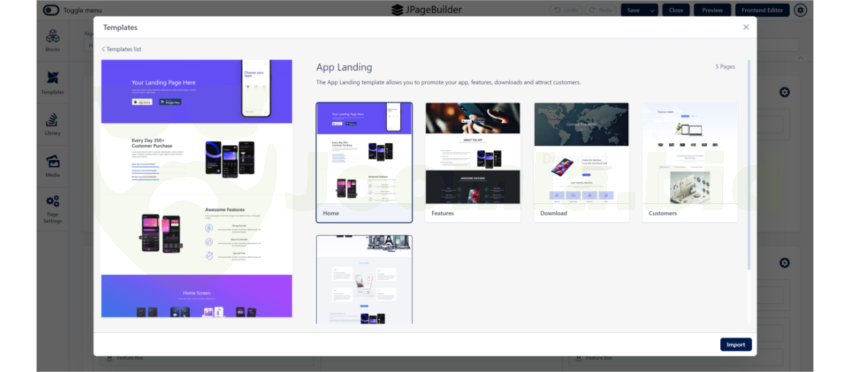Switch the Toggle menu switch
850x372 pixels.
[51, 10]
